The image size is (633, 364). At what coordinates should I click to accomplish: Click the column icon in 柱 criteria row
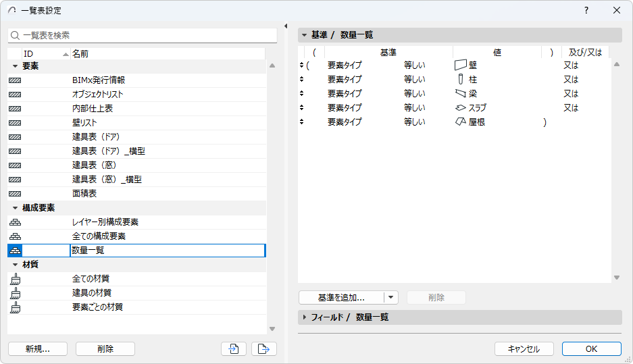[461, 79]
